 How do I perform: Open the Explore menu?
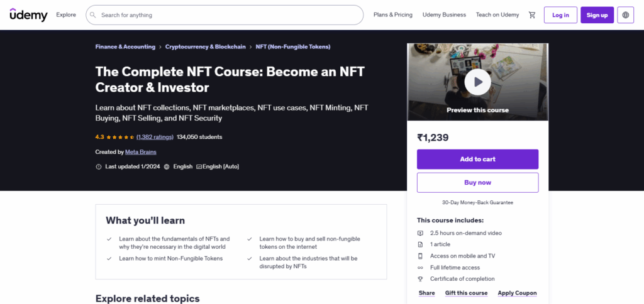(66, 15)
